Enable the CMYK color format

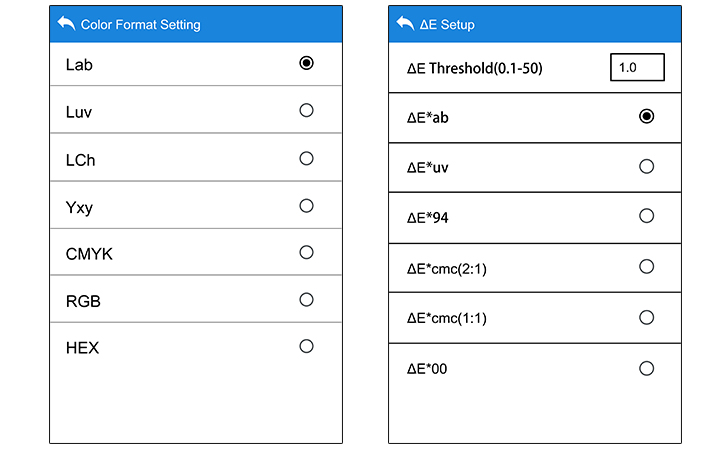click(306, 252)
